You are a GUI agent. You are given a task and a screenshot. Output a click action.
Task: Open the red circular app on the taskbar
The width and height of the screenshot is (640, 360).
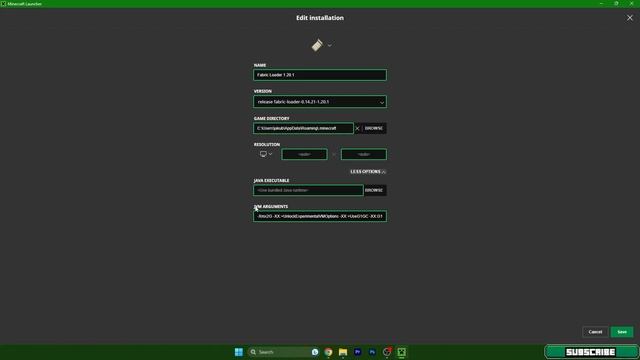point(387,351)
